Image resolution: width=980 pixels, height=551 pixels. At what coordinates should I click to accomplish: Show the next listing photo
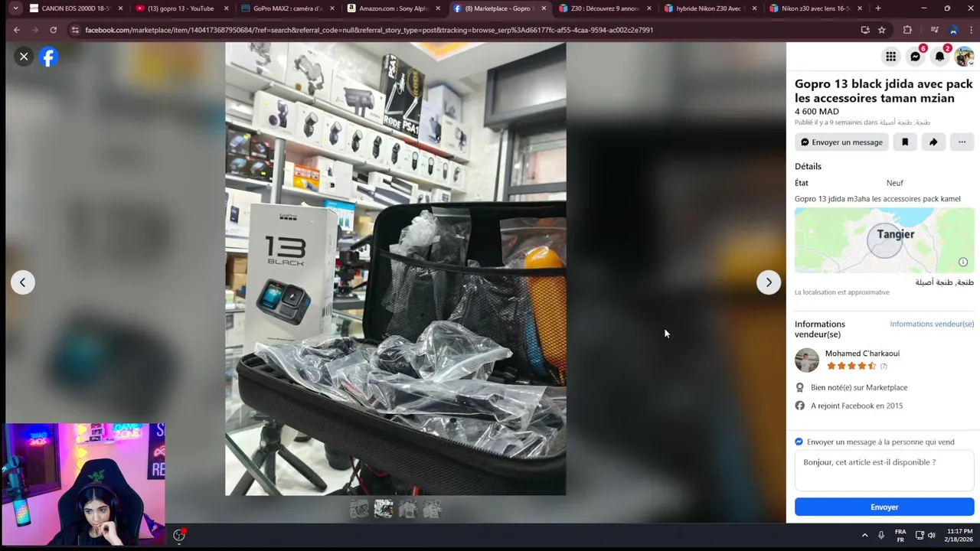click(769, 282)
